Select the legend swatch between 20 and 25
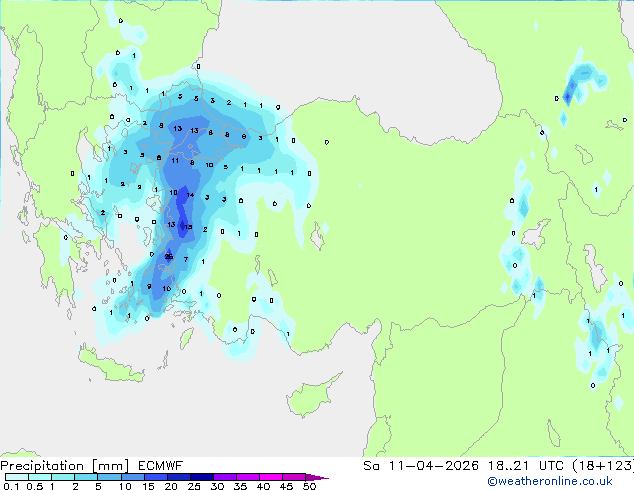 (178, 477)
